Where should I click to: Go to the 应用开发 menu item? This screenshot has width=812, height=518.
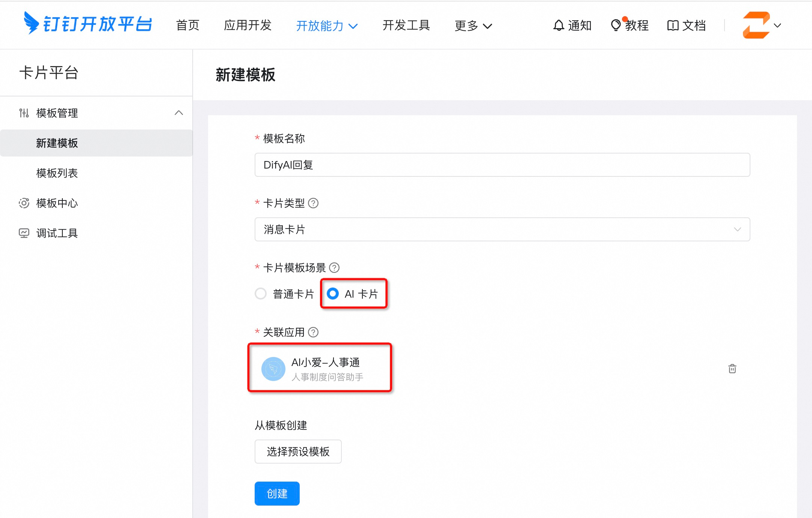coord(248,25)
